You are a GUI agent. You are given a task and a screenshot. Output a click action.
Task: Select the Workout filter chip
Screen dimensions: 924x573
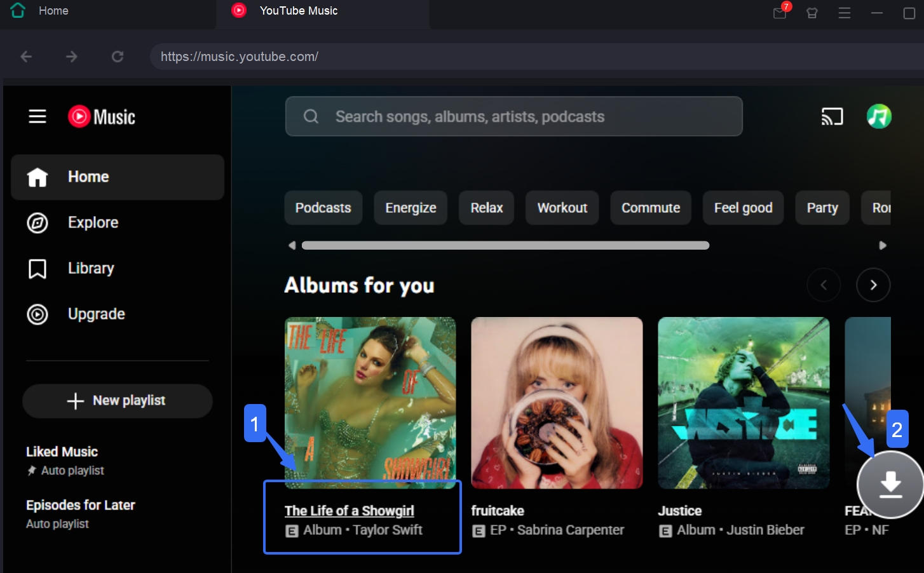point(562,208)
